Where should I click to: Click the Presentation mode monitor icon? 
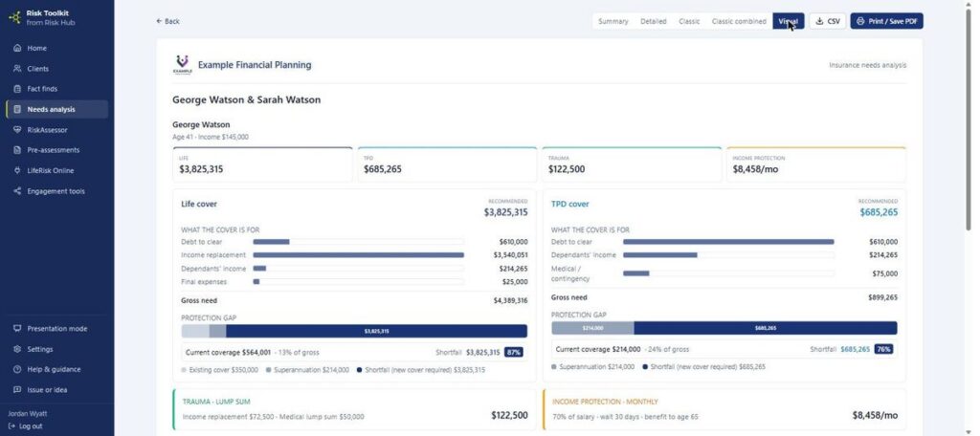tap(17, 329)
